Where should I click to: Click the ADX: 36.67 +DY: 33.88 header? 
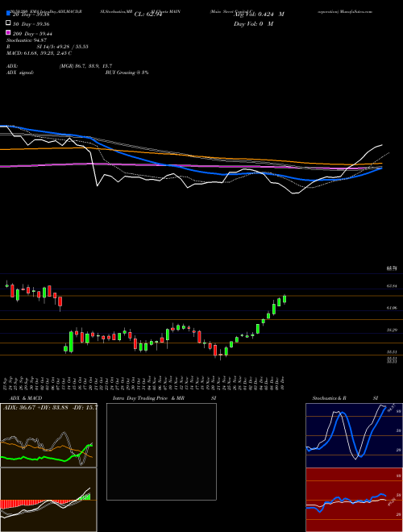[50, 407]
